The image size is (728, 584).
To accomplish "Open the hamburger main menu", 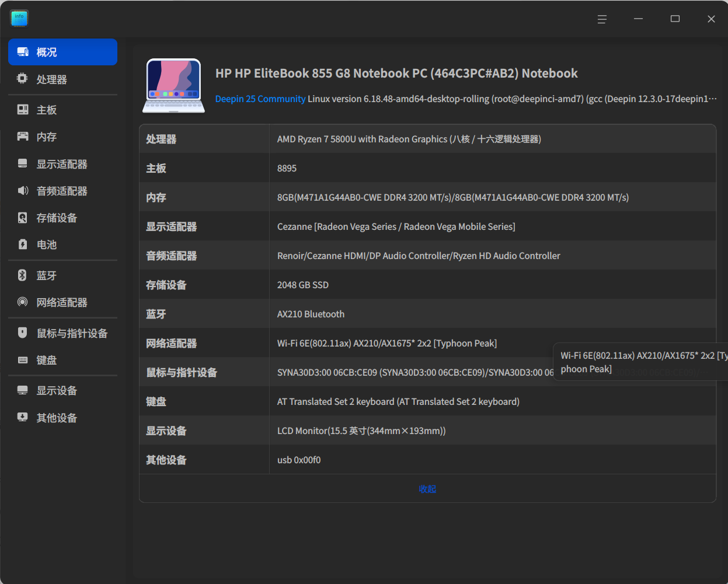I will [x=602, y=19].
